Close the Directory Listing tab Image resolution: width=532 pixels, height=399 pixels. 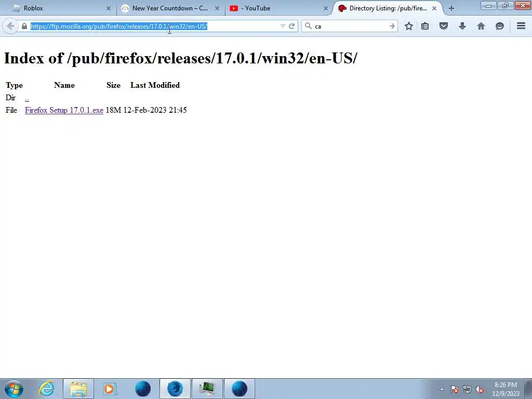(x=434, y=8)
